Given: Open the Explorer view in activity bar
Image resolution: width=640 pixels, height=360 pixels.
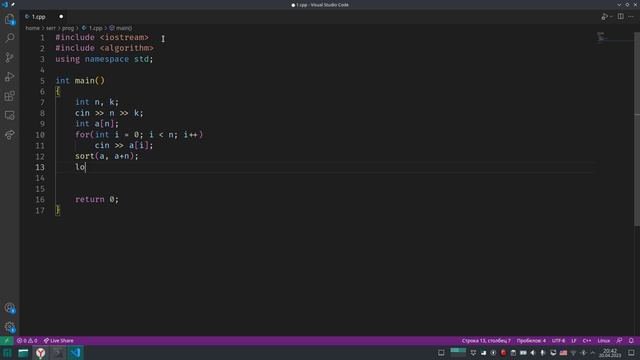Looking at the screenshot, I should point(9,19).
